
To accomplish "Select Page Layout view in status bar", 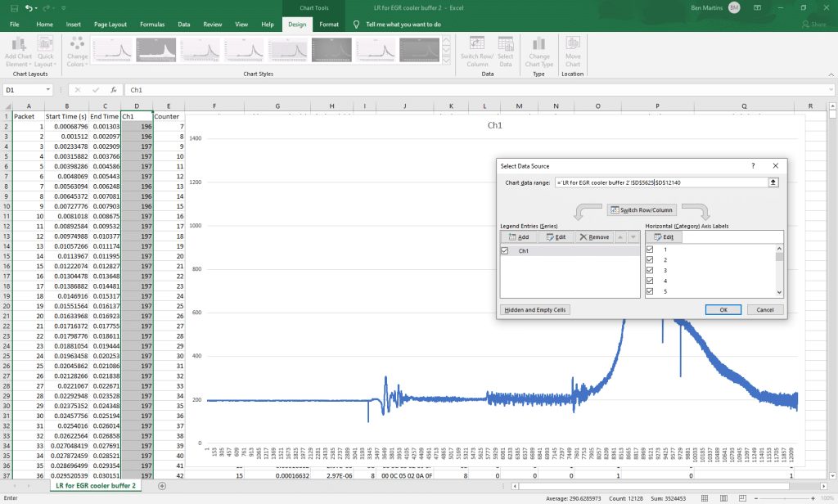I will coord(723,498).
